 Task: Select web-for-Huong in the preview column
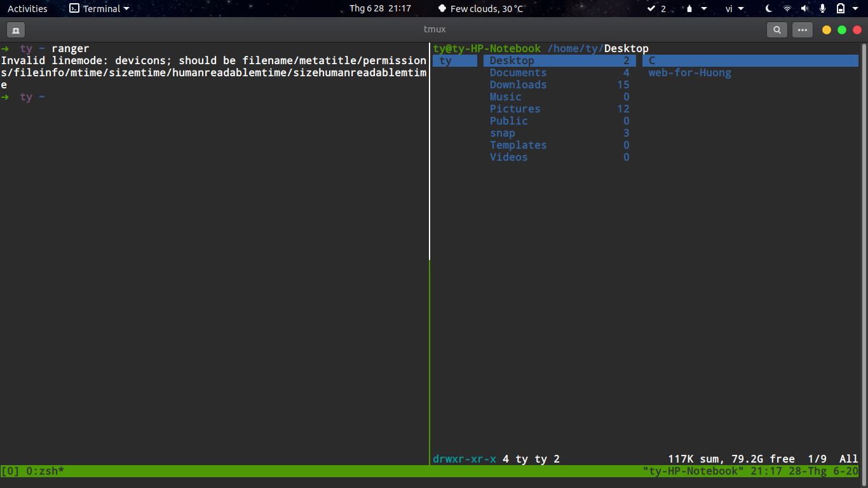[690, 72]
